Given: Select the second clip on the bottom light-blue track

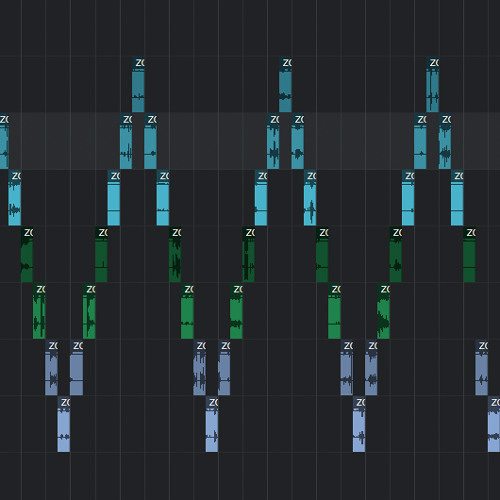Looking at the screenshot, I should click(212, 424).
